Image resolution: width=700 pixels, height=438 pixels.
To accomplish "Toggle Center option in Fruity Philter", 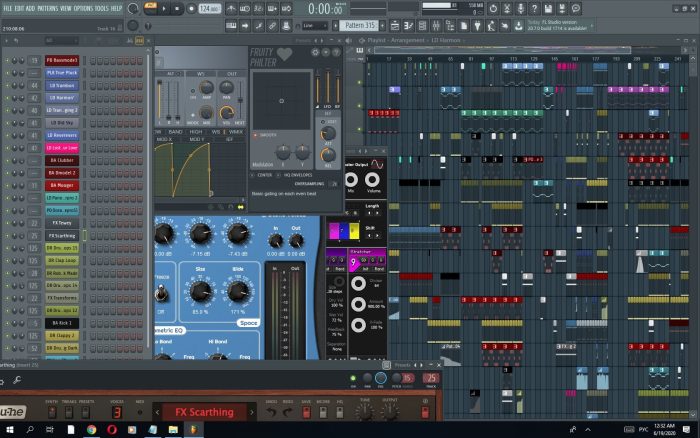I will pos(253,175).
